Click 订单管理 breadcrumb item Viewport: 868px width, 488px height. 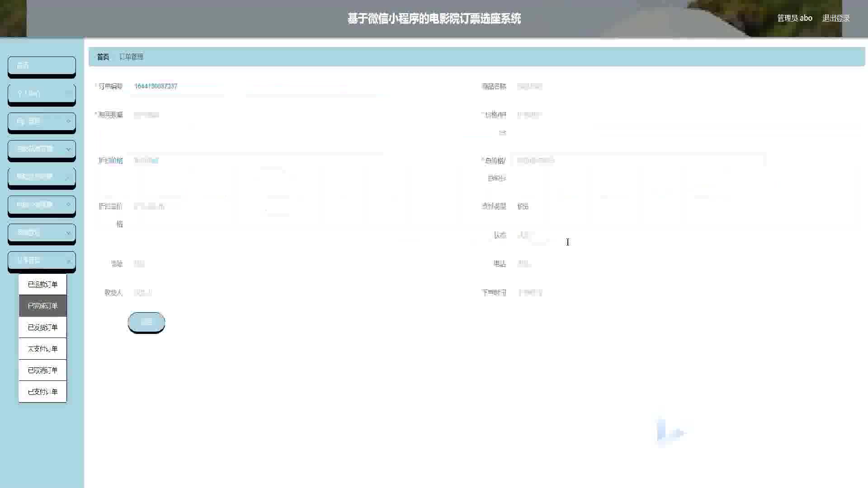(x=131, y=57)
